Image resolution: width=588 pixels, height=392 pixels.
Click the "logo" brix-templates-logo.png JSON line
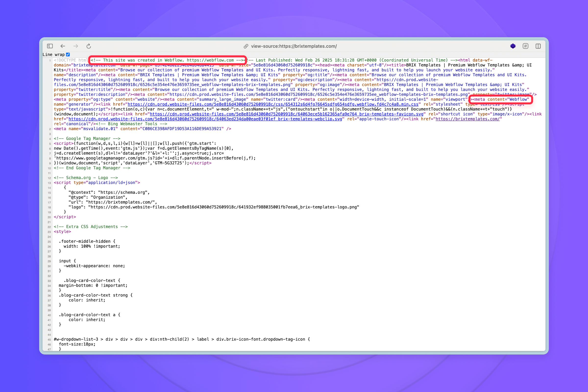point(214,207)
